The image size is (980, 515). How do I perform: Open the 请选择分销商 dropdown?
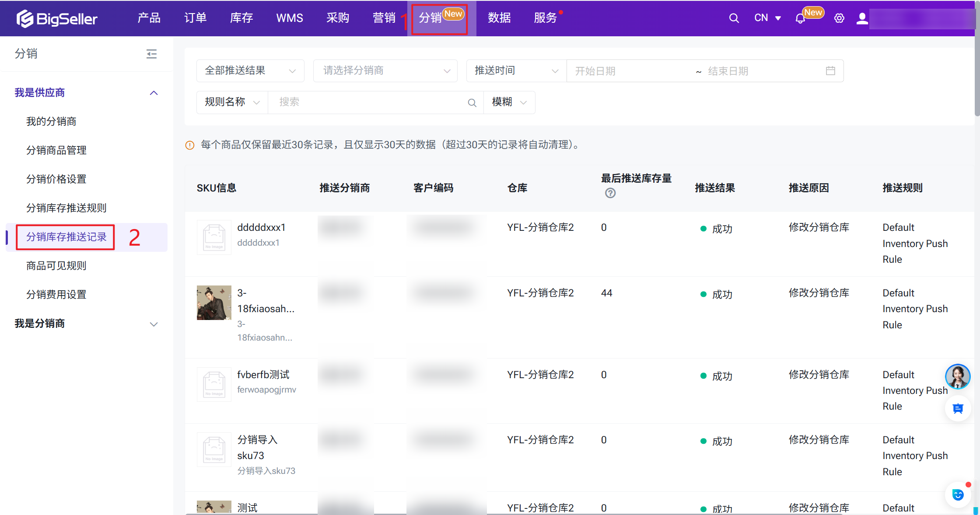[x=385, y=71]
